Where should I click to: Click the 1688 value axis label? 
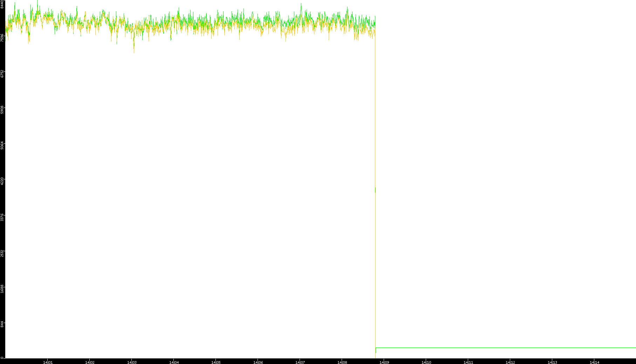[2, 289]
